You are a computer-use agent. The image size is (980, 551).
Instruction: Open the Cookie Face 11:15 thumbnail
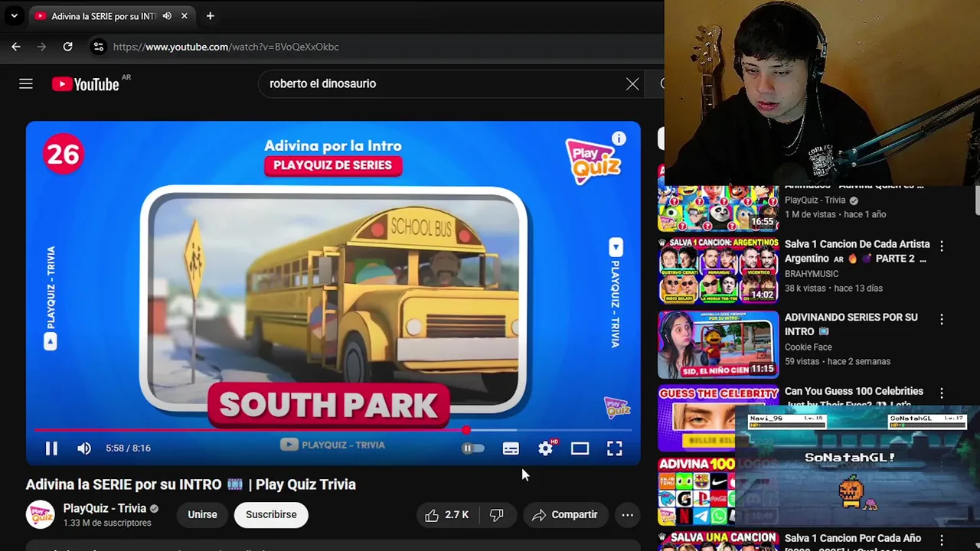pyautogui.click(x=718, y=344)
